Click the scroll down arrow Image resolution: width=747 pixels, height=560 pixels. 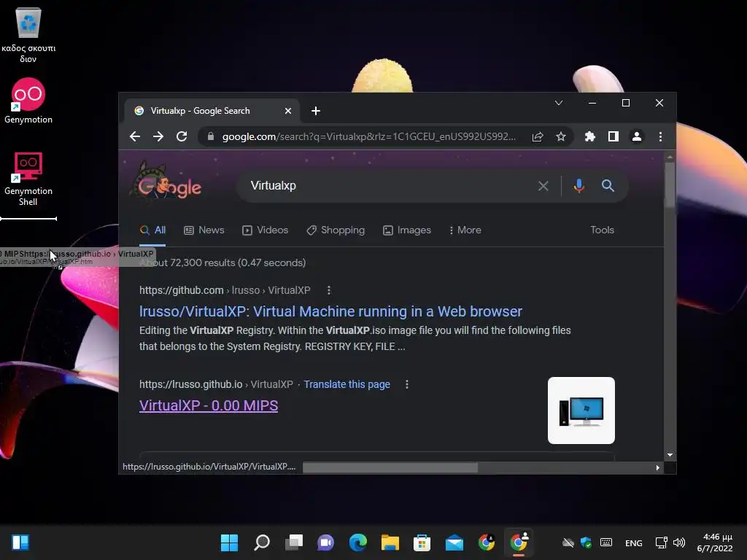[670, 455]
